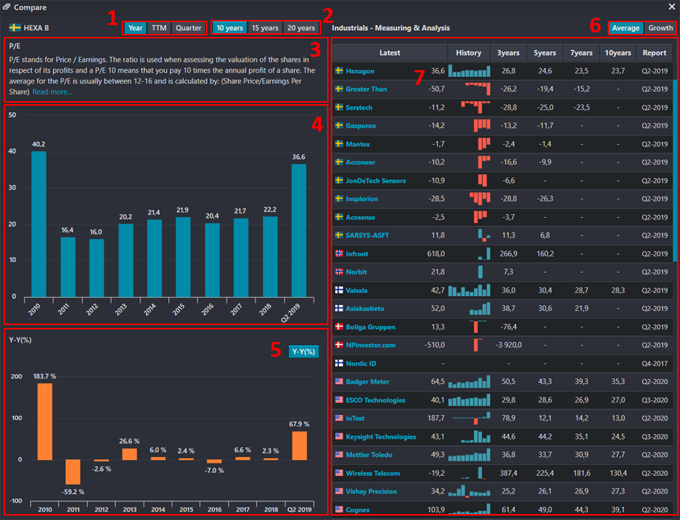The width and height of the screenshot is (680, 520).
Task: Open Mantex company link
Action: pyautogui.click(x=358, y=144)
